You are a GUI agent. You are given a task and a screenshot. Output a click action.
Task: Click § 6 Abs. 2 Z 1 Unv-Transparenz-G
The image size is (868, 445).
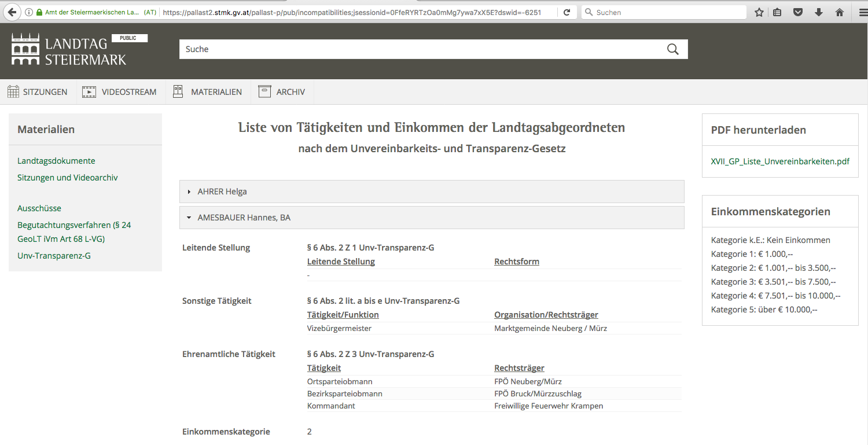click(371, 248)
